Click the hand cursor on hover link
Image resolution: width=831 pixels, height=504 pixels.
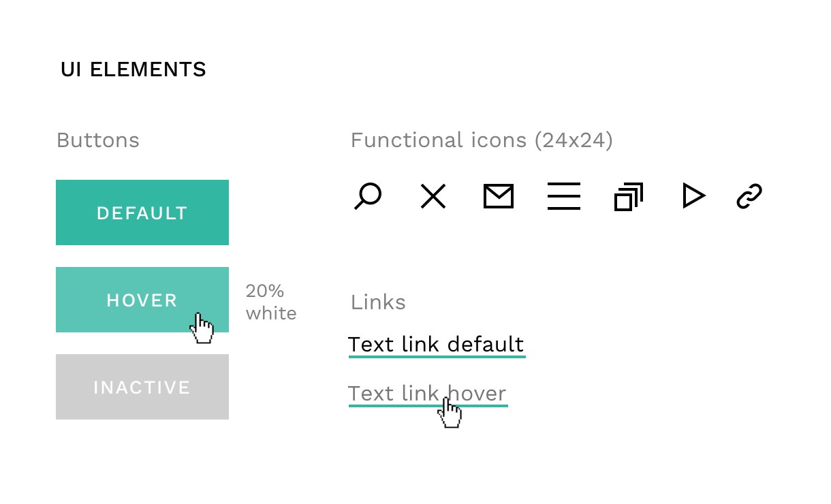point(450,413)
